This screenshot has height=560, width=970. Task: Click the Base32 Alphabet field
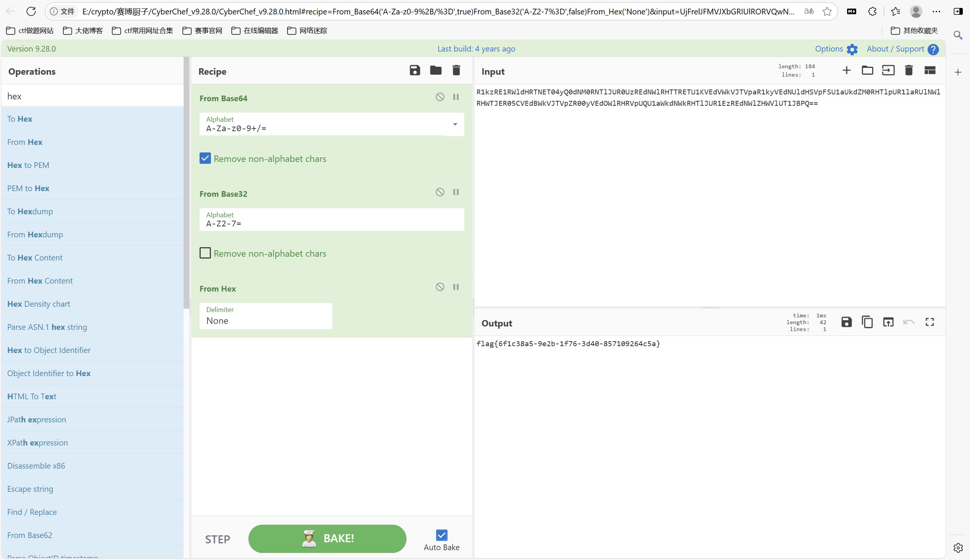coord(332,220)
